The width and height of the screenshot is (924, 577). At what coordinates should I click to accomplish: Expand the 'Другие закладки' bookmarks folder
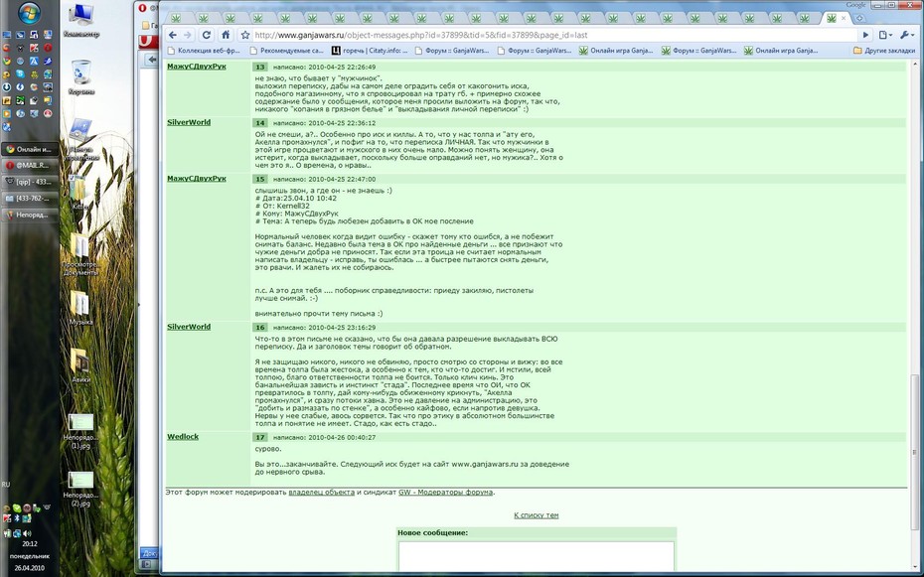[884, 51]
